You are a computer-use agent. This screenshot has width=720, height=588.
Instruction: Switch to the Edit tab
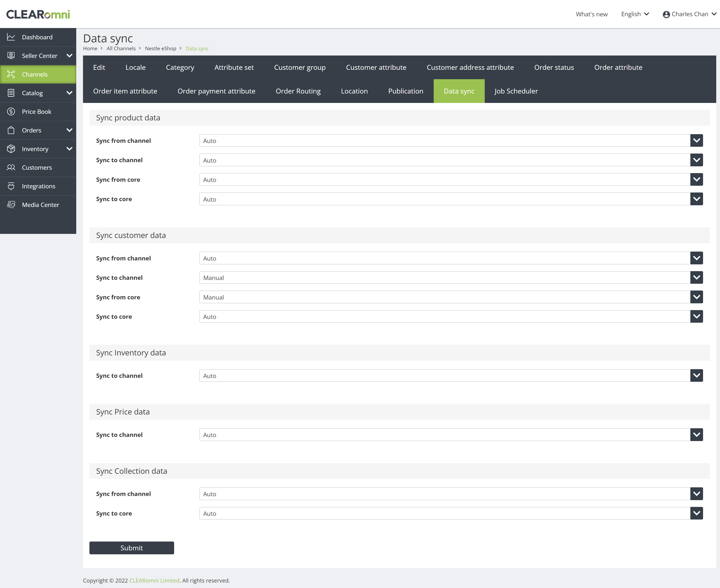[99, 67]
